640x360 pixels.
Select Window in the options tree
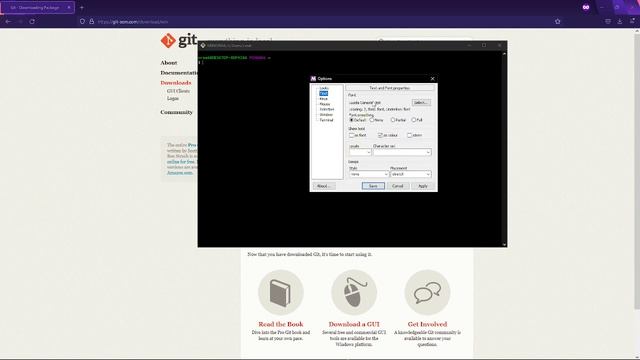326,115
